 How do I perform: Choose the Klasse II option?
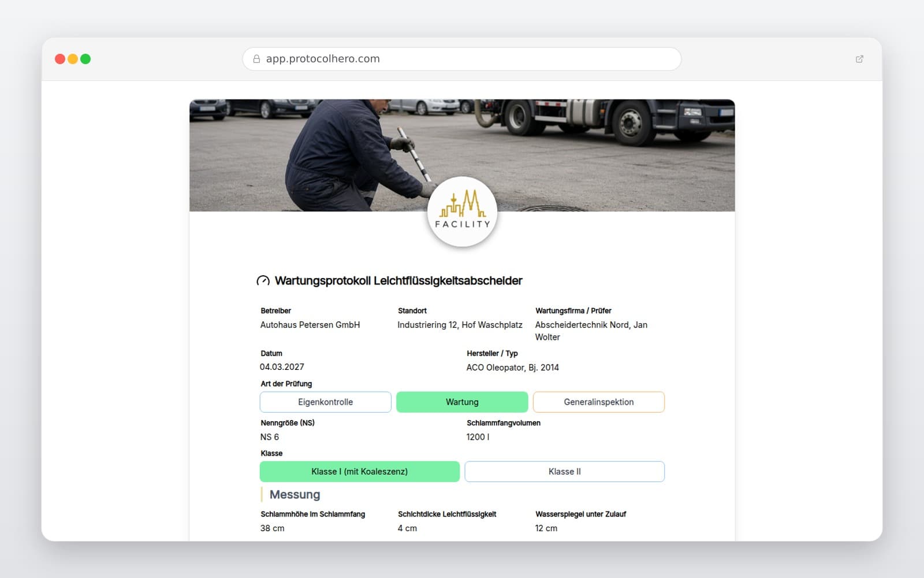565,472
